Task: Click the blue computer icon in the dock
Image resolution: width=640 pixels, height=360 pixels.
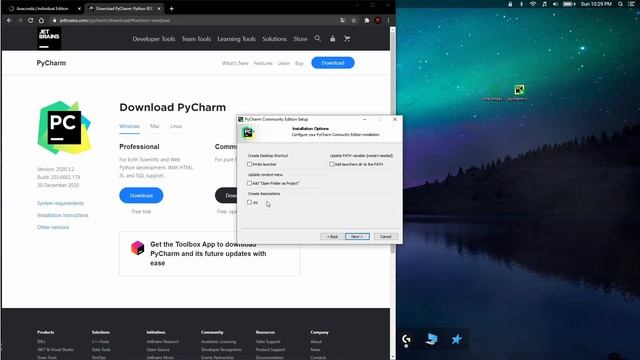Action: (x=431, y=339)
